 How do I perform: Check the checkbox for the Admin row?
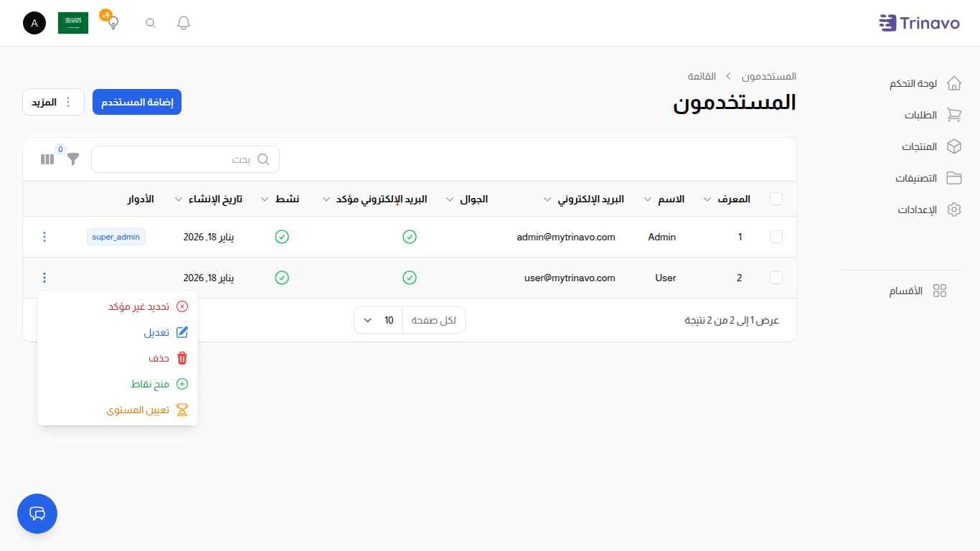(776, 237)
